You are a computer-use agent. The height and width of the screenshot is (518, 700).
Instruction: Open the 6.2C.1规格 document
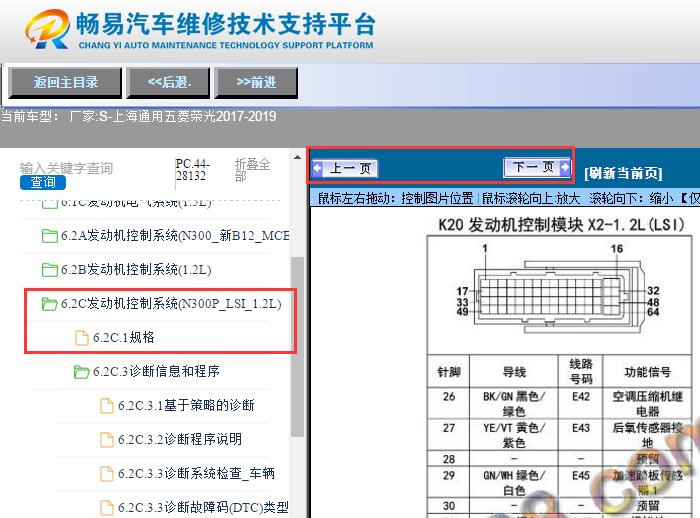124,338
